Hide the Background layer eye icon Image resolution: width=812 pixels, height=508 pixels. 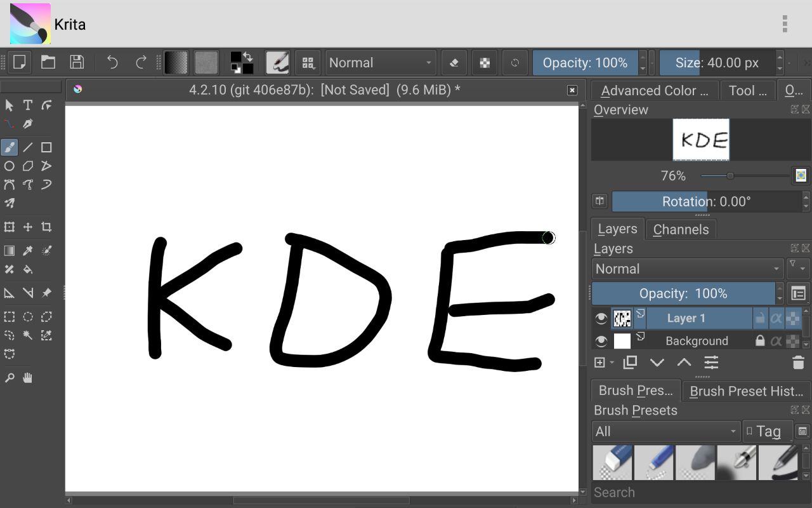click(x=601, y=341)
